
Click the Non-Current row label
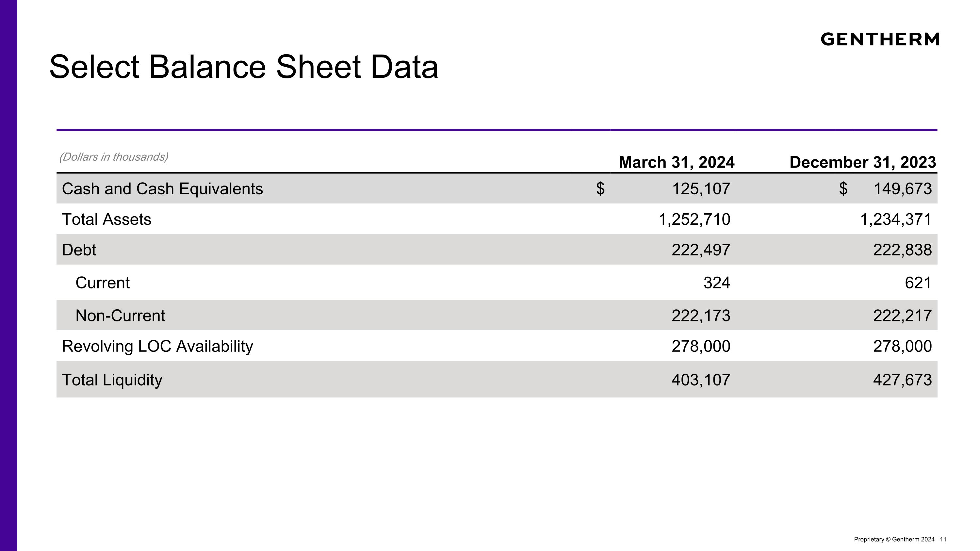tap(120, 316)
